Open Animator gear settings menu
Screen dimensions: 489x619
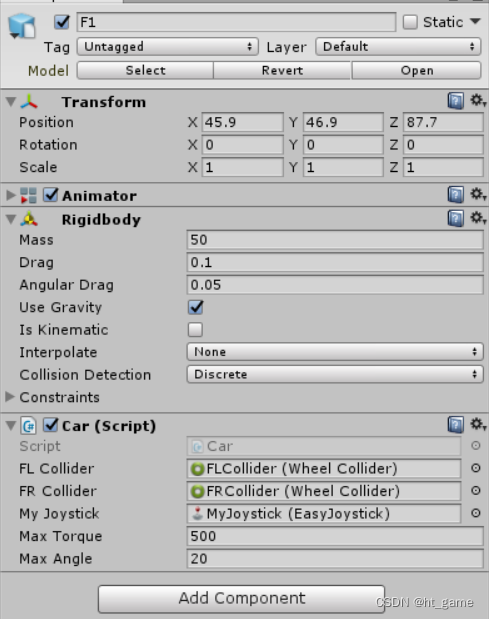478,194
